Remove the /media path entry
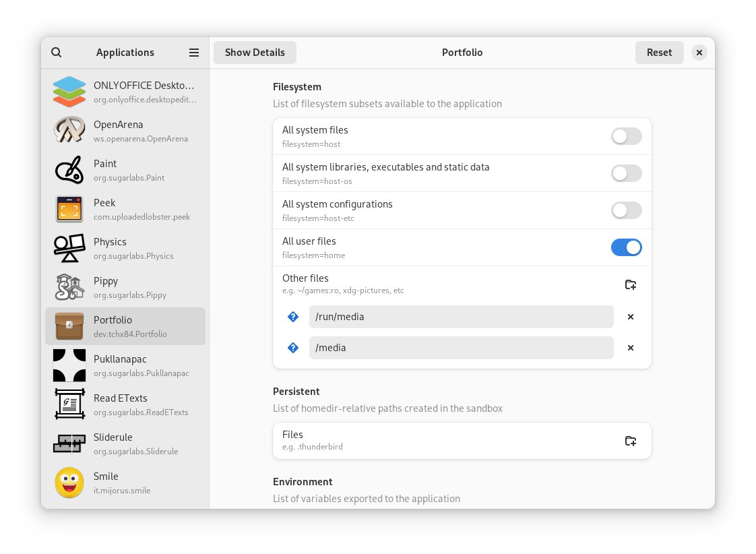Screen dimensions: 756x554 pyautogui.click(x=631, y=348)
